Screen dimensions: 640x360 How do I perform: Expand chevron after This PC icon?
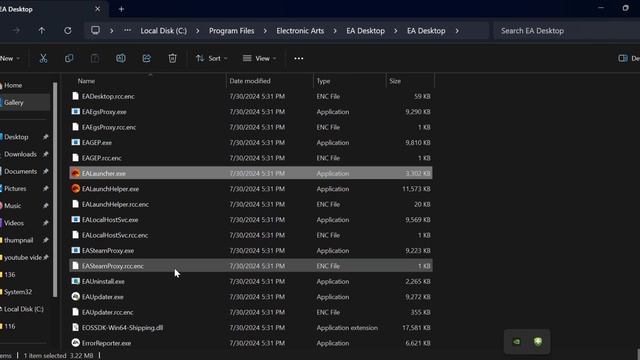pos(111,31)
